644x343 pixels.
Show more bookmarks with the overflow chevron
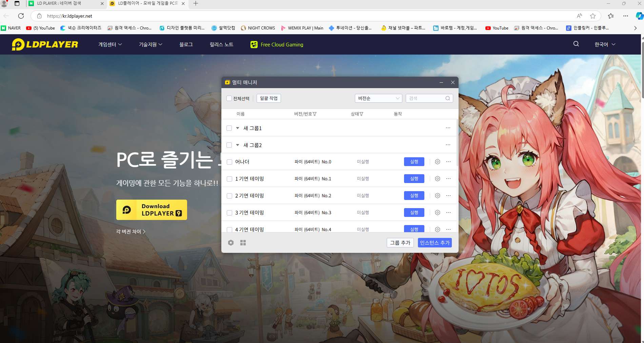pos(635,28)
